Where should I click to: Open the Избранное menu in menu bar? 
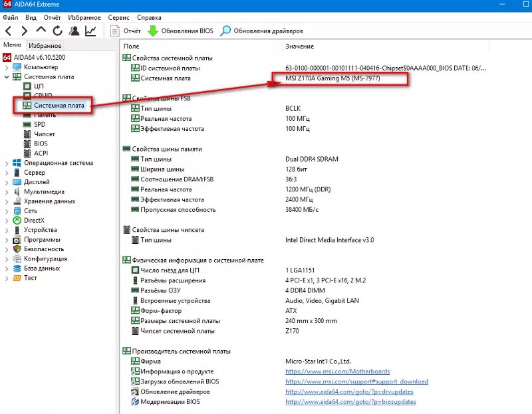[84, 18]
